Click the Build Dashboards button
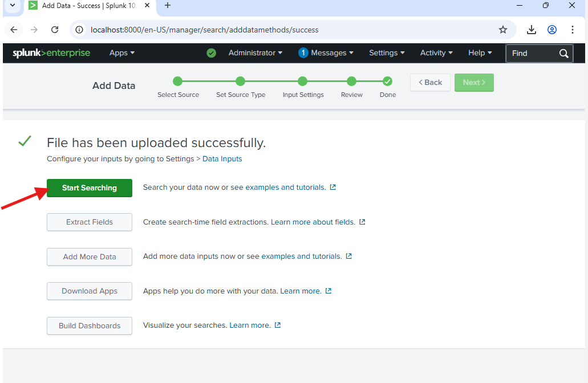 tap(90, 325)
